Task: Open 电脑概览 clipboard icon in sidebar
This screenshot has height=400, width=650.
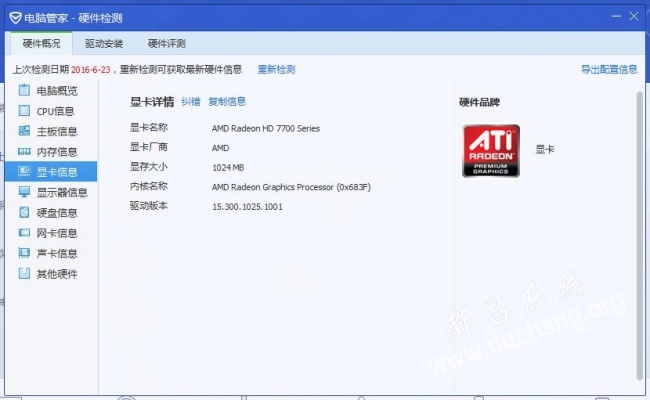Action: (x=24, y=90)
